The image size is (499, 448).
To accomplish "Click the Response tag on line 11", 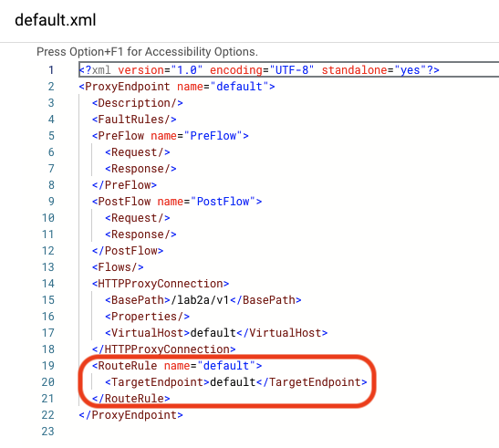I will [x=140, y=234].
